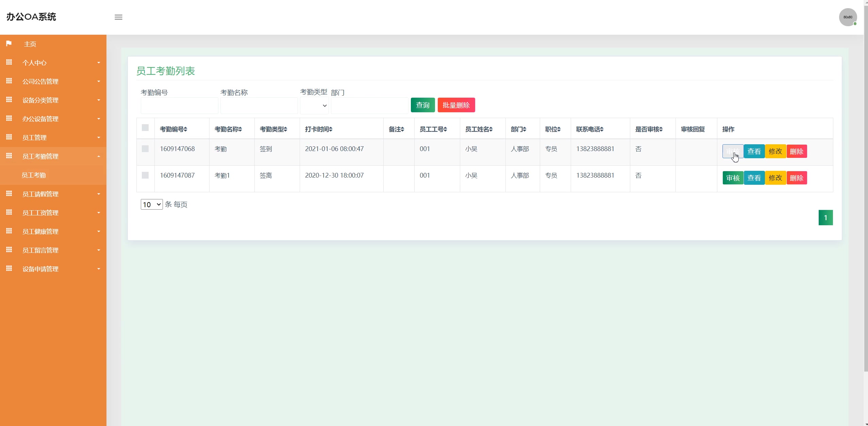Sort the table by the 考勤编号 column
This screenshot has height=426, width=868.
(173, 129)
